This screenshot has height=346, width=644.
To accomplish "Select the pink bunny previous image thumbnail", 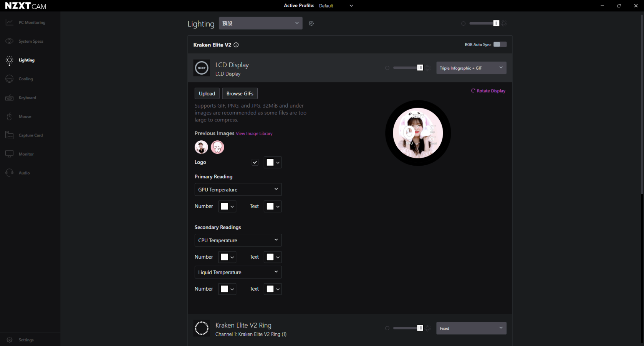I will tap(217, 147).
